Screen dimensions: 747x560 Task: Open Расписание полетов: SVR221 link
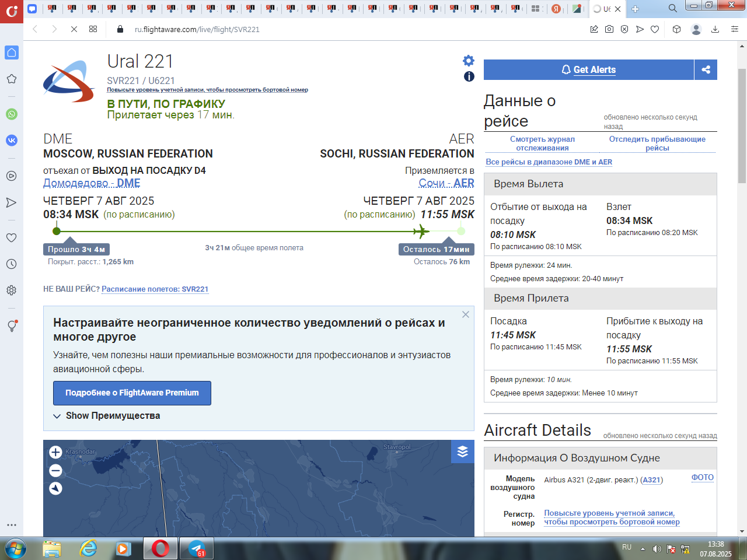[155, 289]
